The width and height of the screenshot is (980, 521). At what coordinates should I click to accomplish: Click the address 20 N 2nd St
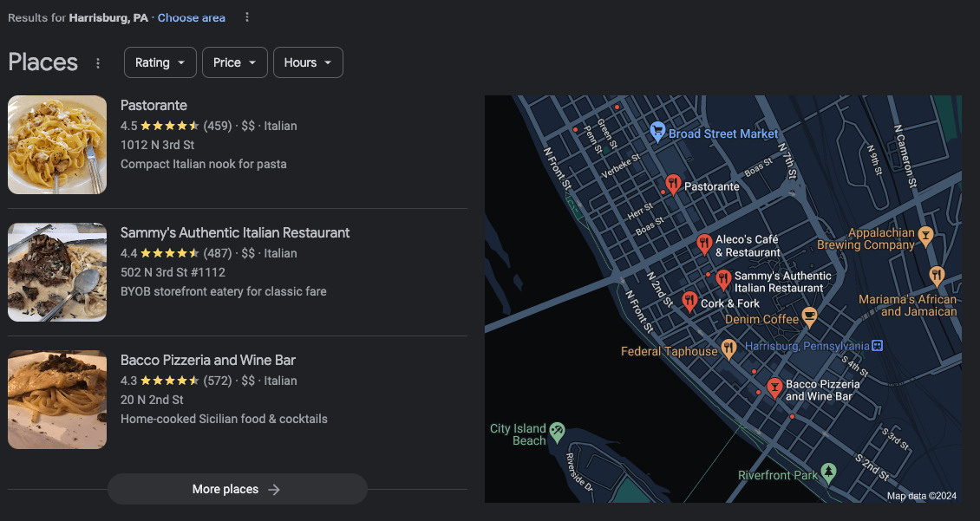tap(152, 400)
